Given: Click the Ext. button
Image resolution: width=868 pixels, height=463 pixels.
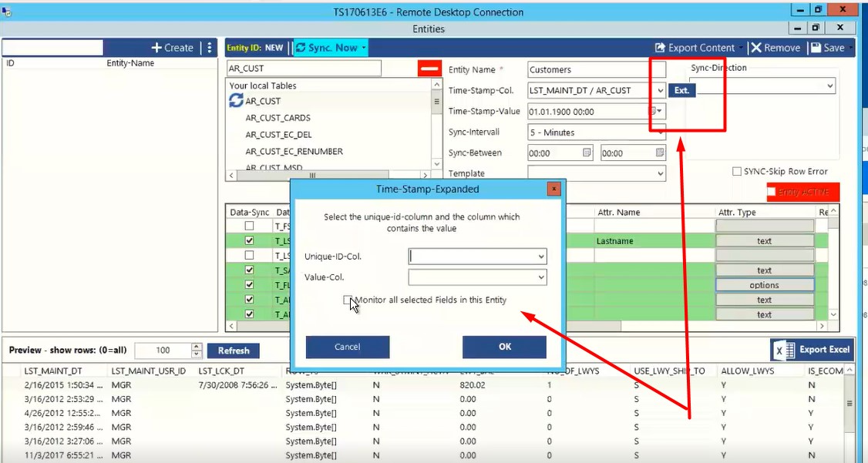Looking at the screenshot, I should [681, 90].
